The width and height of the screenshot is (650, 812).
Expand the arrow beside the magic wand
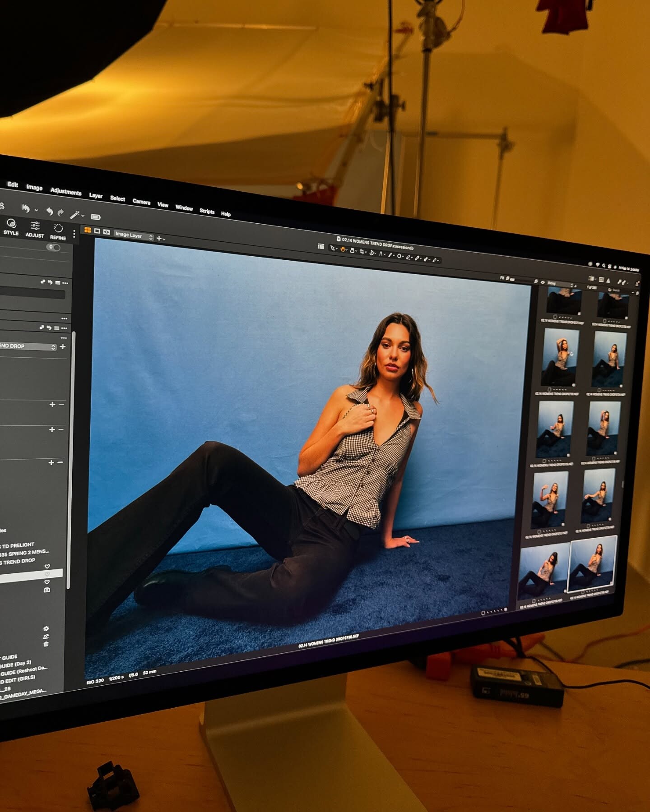pos(83,216)
